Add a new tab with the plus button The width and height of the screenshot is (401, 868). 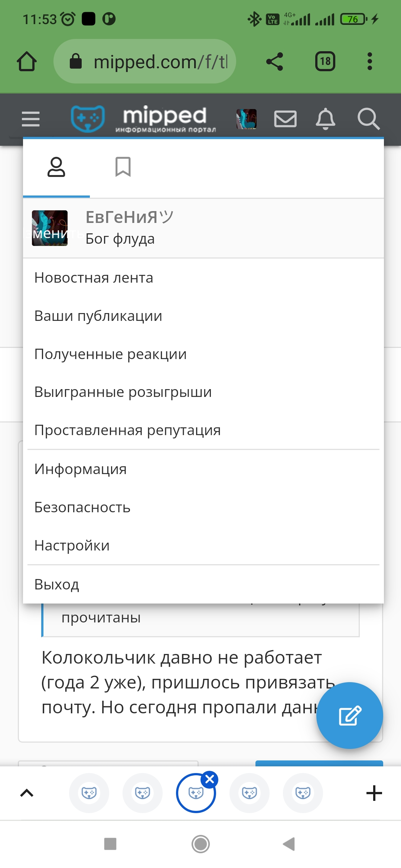click(x=374, y=793)
